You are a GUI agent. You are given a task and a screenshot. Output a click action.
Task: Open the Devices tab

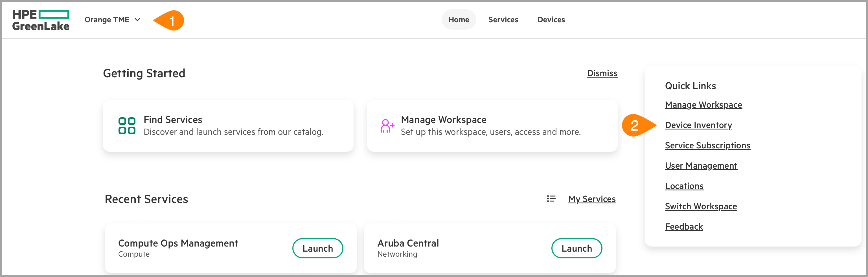point(551,19)
